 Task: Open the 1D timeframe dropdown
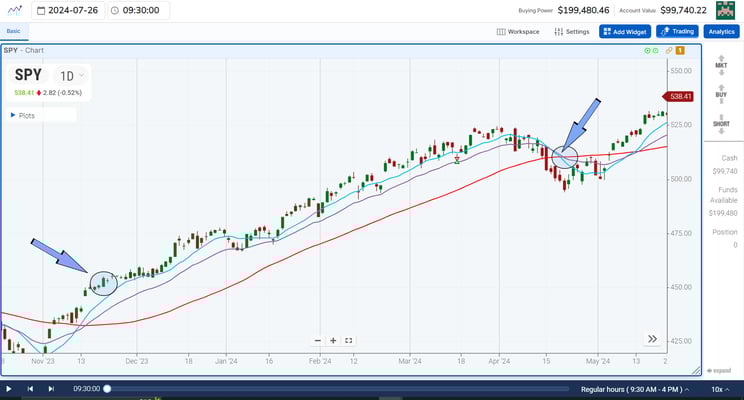tap(73, 75)
